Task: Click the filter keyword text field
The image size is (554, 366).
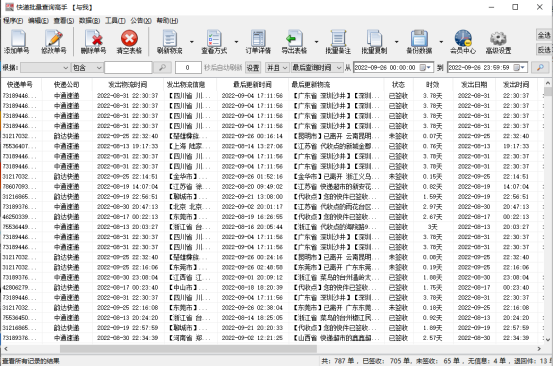Action: click(x=128, y=67)
